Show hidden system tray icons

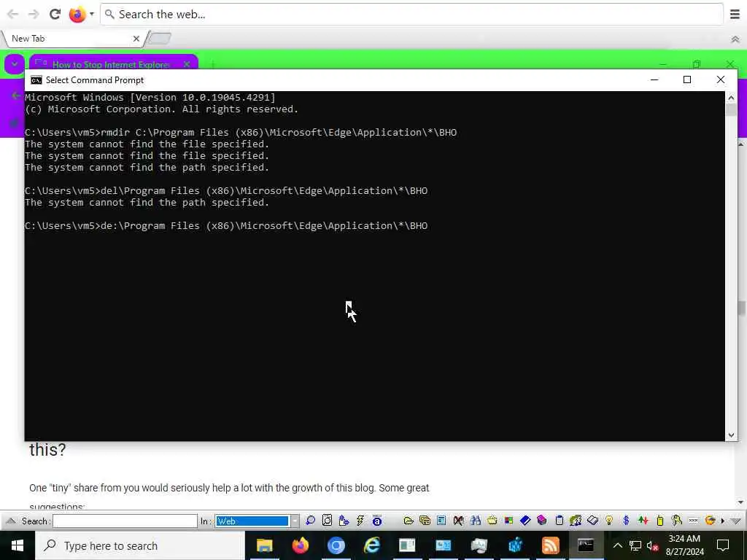[x=617, y=545]
